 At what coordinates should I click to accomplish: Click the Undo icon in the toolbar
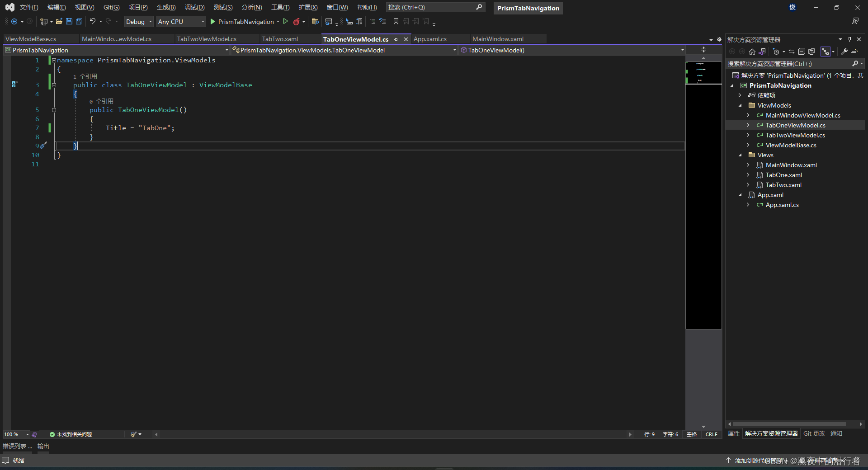point(93,21)
